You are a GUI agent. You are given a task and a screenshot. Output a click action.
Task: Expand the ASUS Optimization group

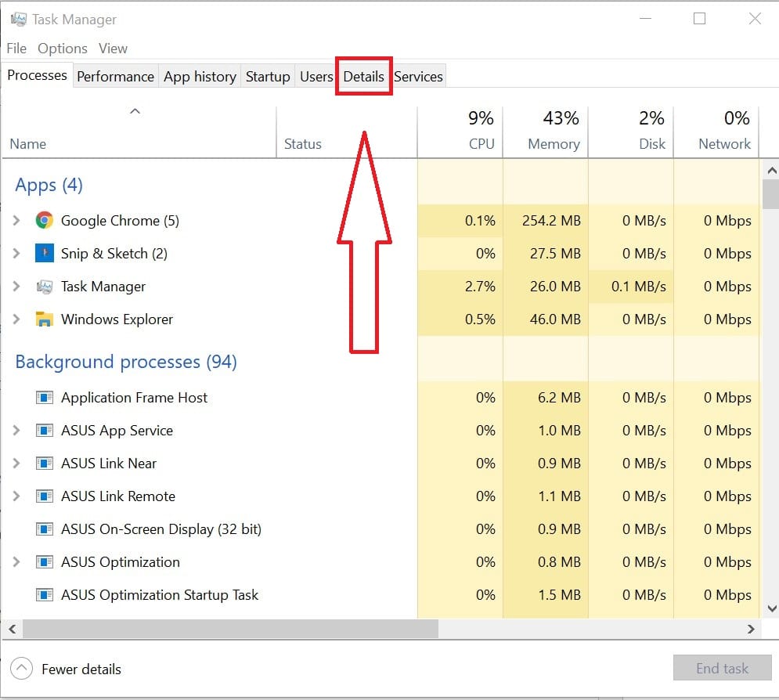point(16,562)
